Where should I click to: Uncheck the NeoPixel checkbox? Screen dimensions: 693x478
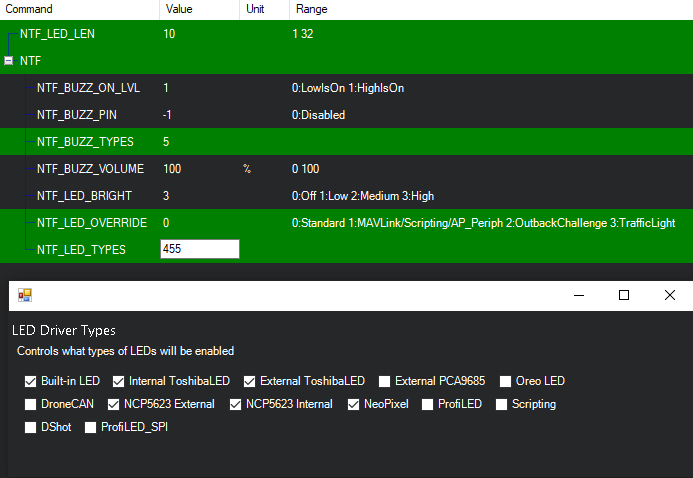tap(354, 404)
